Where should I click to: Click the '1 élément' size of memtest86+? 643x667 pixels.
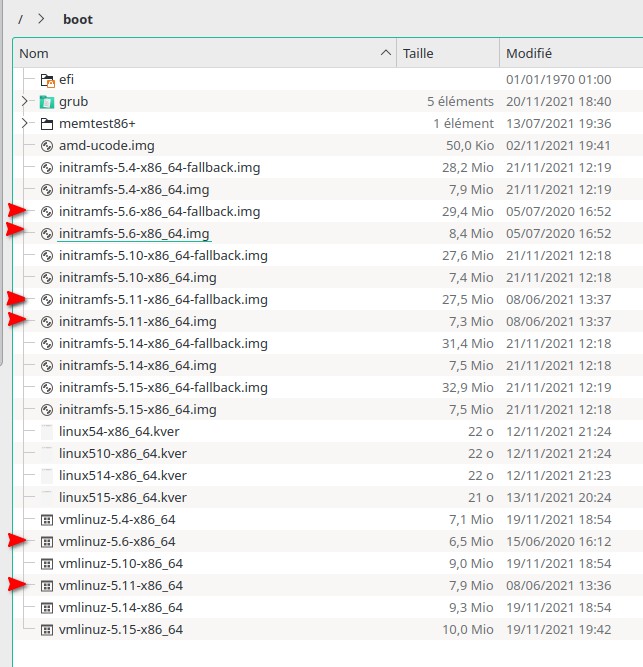[x=464, y=124]
